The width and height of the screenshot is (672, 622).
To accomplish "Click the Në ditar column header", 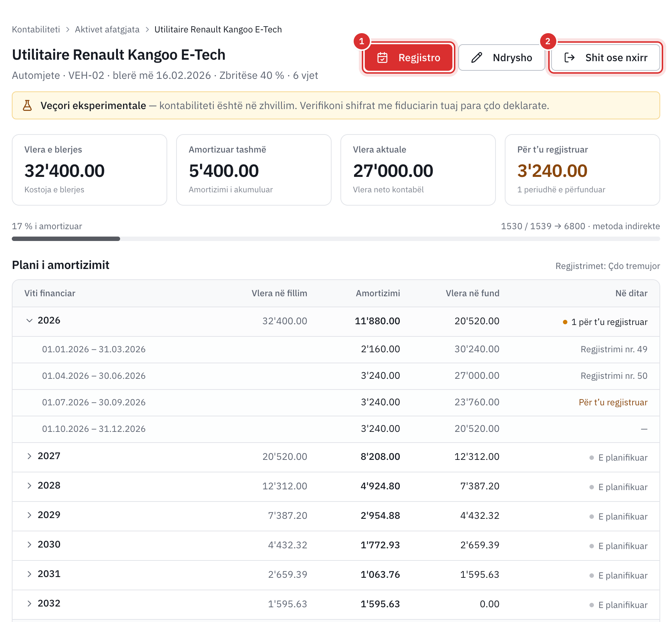I will (631, 293).
